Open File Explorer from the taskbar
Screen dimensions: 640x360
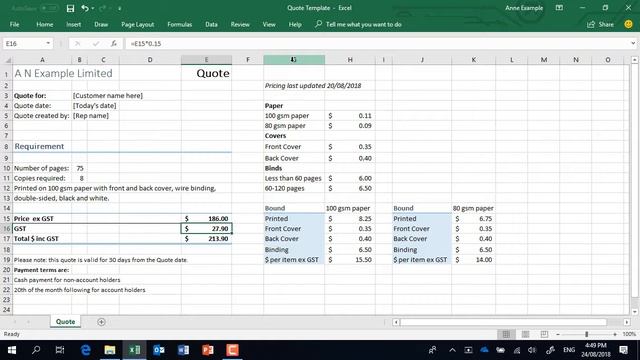click(x=110, y=350)
